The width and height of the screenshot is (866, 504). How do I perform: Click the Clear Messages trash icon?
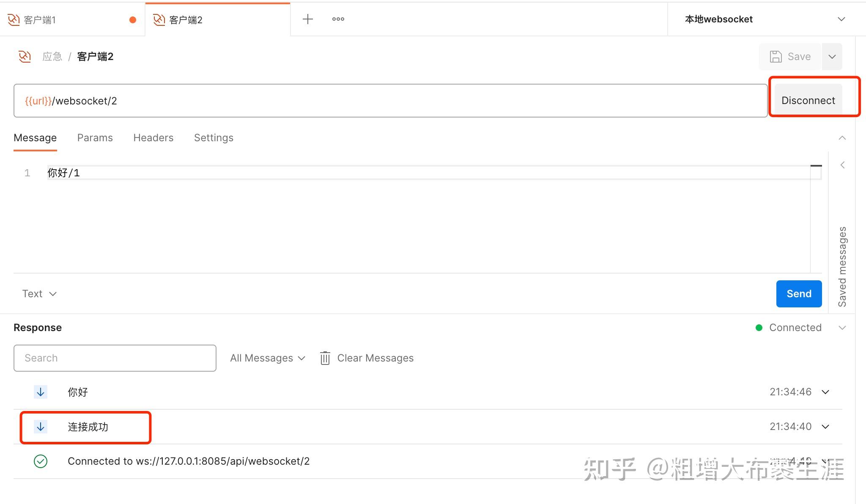(x=325, y=358)
